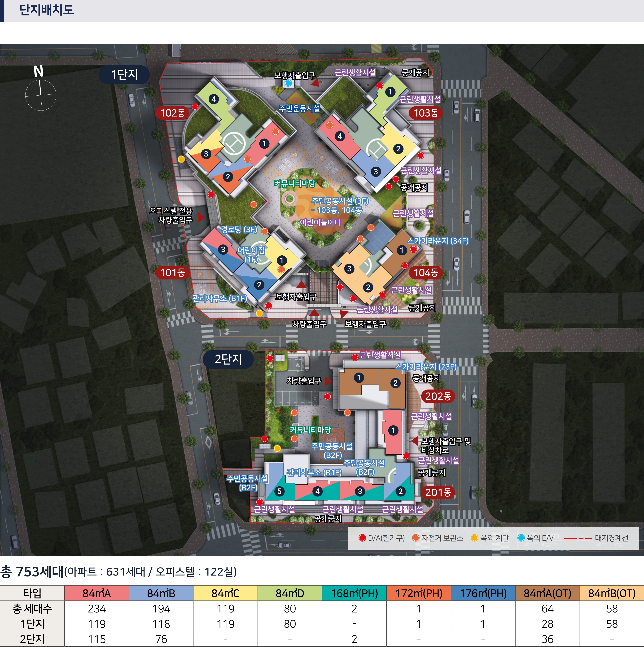Click the orange 자전거 보관소 legend dot
Image resolution: width=644 pixels, height=647 pixels.
click(x=416, y=538)
